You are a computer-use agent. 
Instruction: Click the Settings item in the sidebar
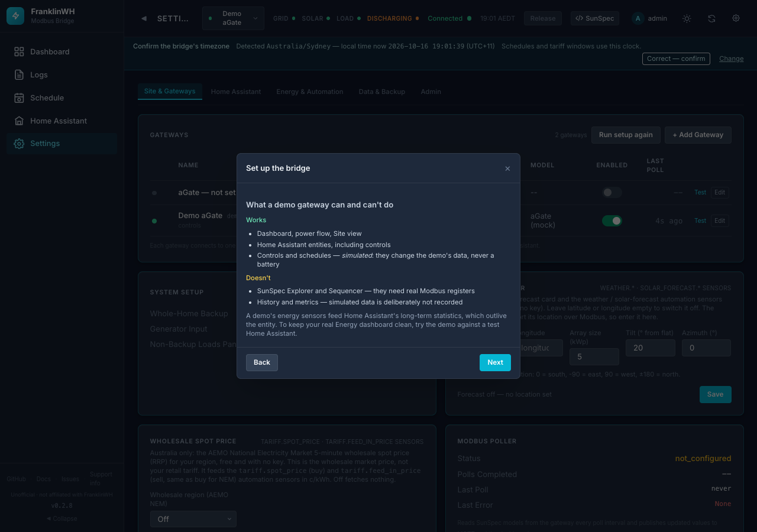62,144
